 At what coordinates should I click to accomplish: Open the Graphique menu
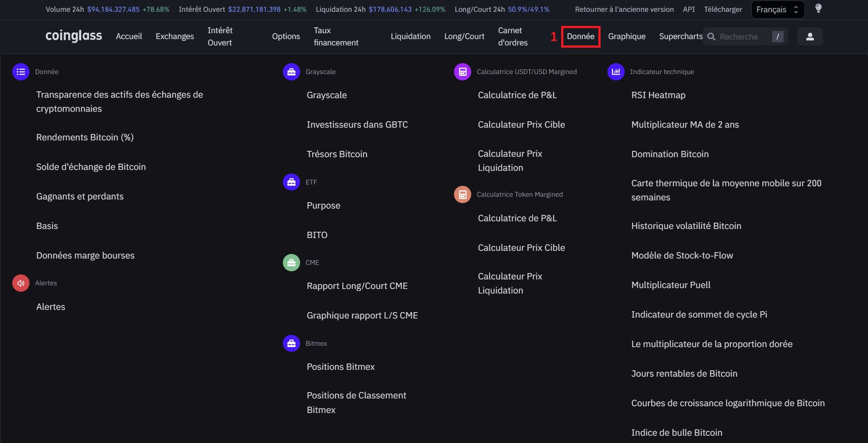coord(627,36)
